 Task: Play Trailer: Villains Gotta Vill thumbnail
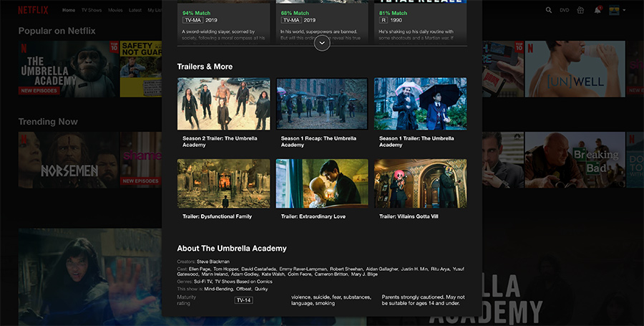(420, 183)
